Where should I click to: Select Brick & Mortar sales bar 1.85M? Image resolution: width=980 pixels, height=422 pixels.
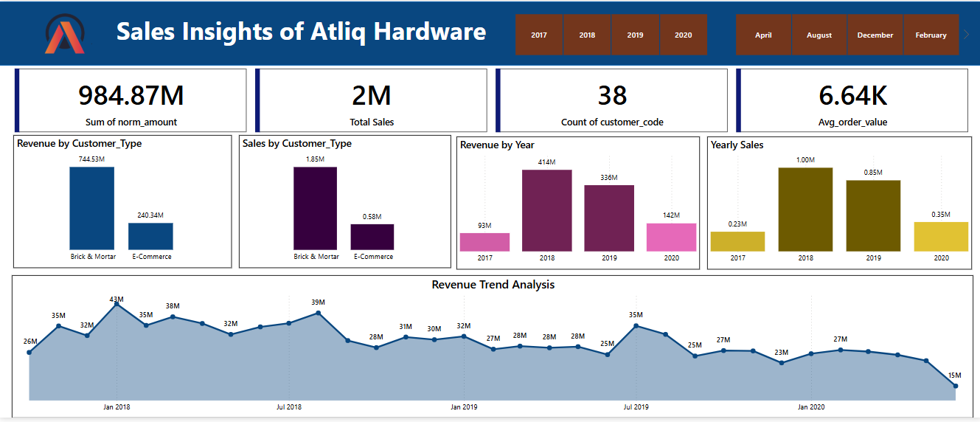(315, 208)
